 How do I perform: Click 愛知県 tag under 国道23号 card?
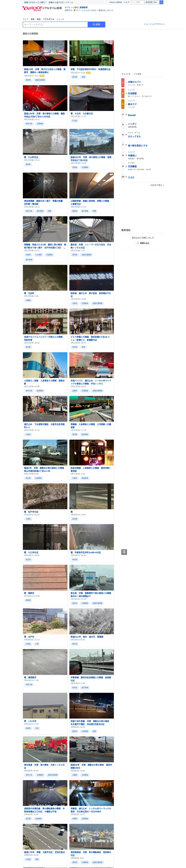pyautogui.click(x=28, y=80)
